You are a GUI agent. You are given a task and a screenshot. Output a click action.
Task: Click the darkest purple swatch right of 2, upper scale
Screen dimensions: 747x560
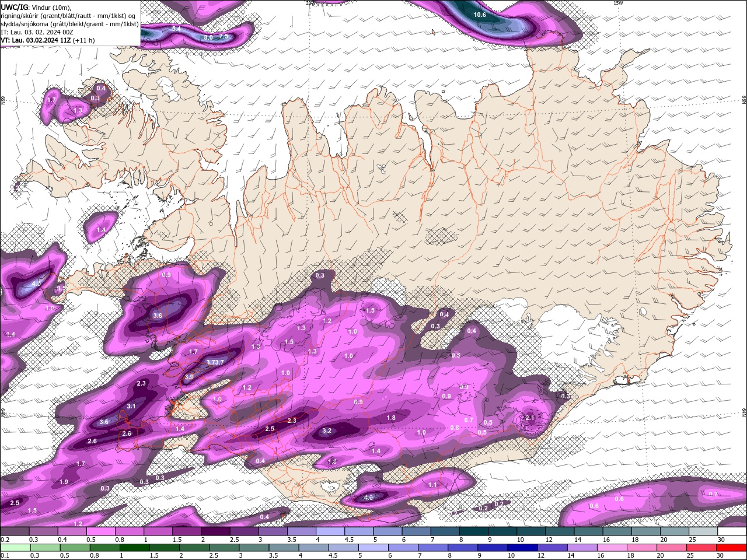pyautogui.click(x=216, y=531)
